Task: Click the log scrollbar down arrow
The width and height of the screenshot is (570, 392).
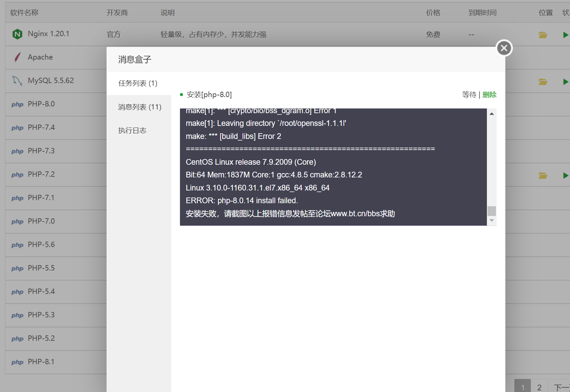Action: (492, 220)
